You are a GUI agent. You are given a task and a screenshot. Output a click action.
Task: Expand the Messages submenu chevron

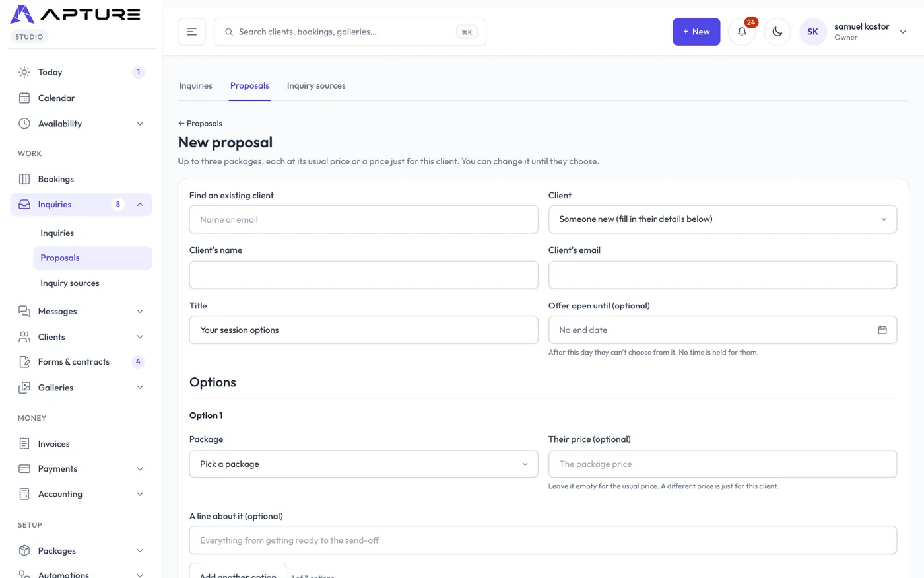(140, 311)
